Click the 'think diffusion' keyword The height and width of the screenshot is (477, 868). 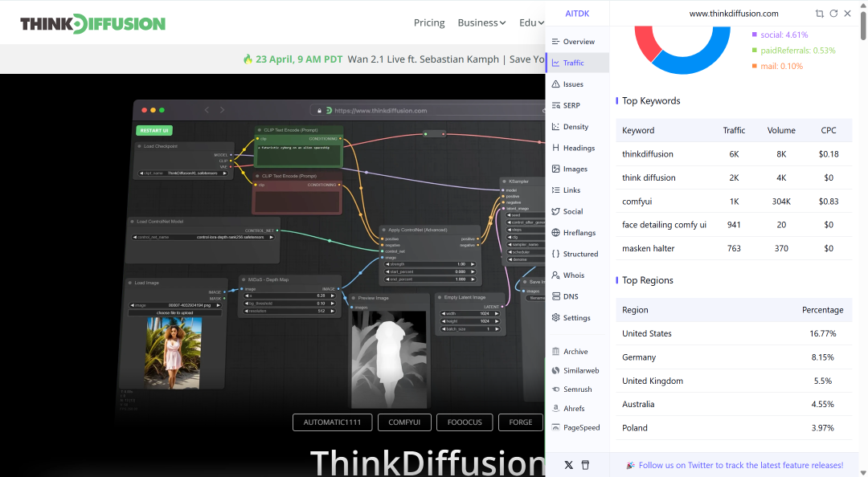[x=649, y=177]
